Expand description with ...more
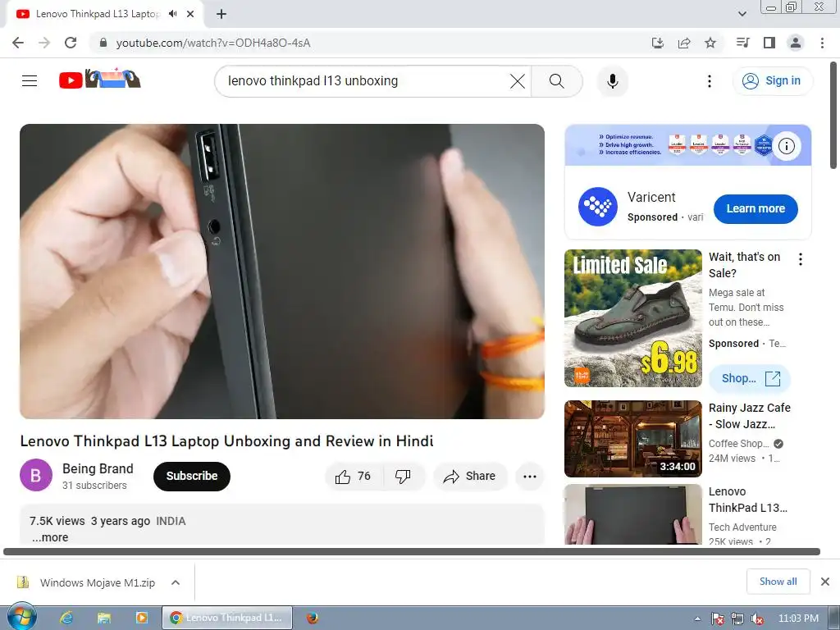Viewport: 840px width, 630px height. (x=50, y=537)
